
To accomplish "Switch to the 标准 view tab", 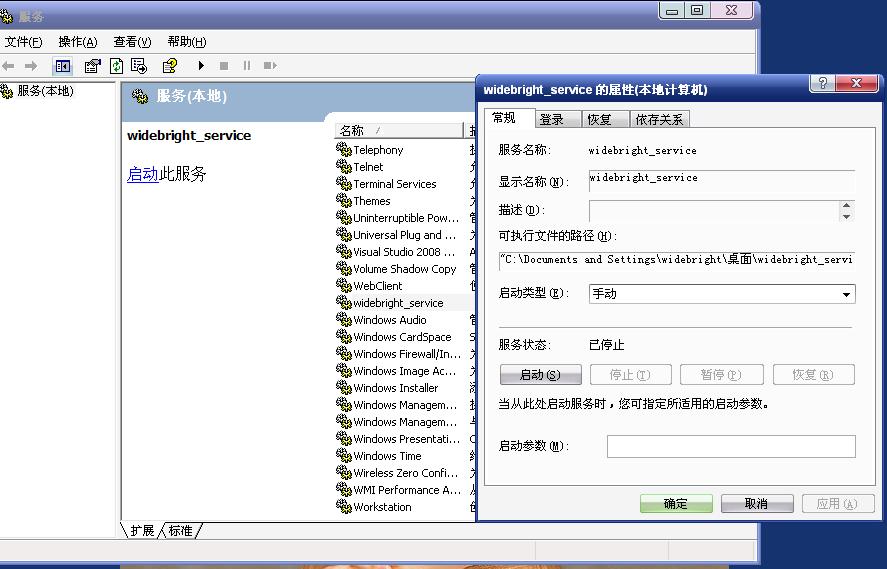I will (180, 531).
